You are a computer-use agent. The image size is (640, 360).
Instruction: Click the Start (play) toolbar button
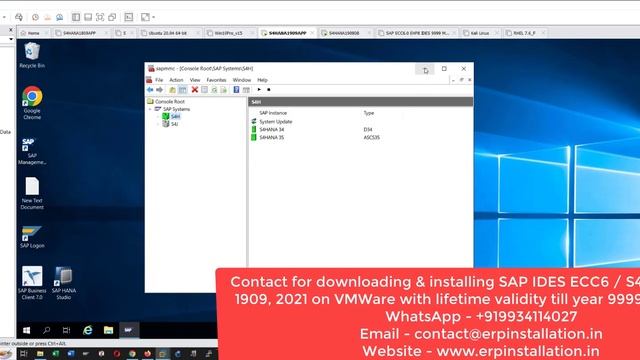(x=259, y=89)
